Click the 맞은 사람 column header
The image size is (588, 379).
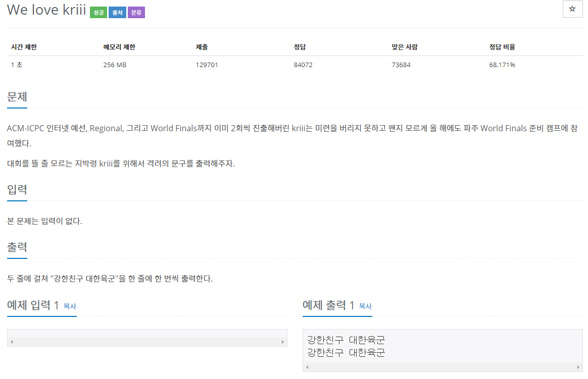tap(405, 47)
